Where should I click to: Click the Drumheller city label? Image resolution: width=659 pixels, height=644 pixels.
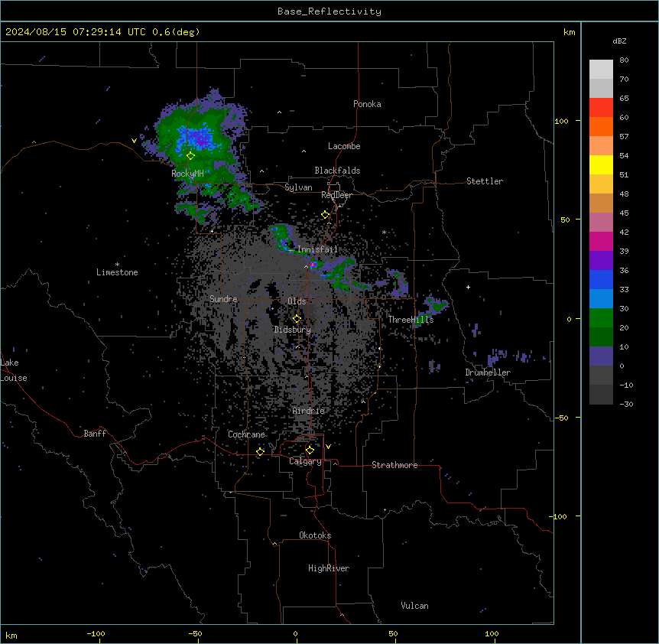(x=488, y=372)
